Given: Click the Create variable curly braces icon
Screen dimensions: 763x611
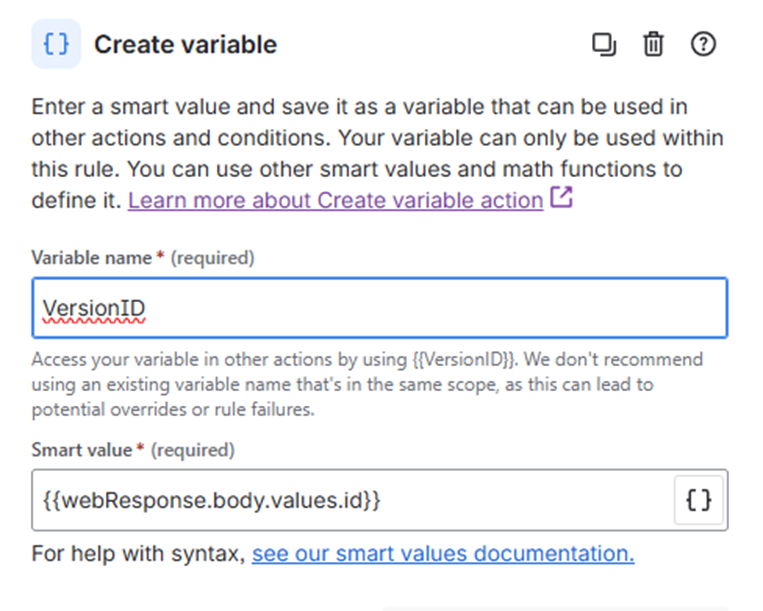Looking at the screenshot, I should pyautogui.click(x=56, y=45).
